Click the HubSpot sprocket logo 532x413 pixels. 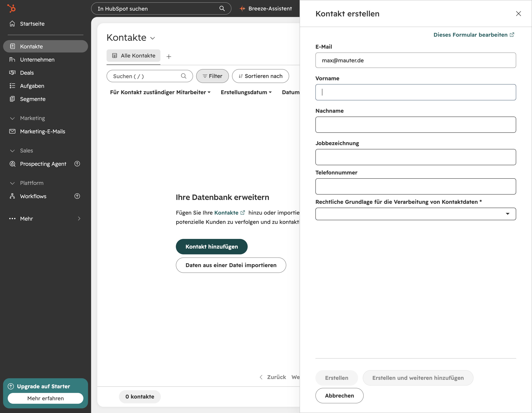(11, 8)
